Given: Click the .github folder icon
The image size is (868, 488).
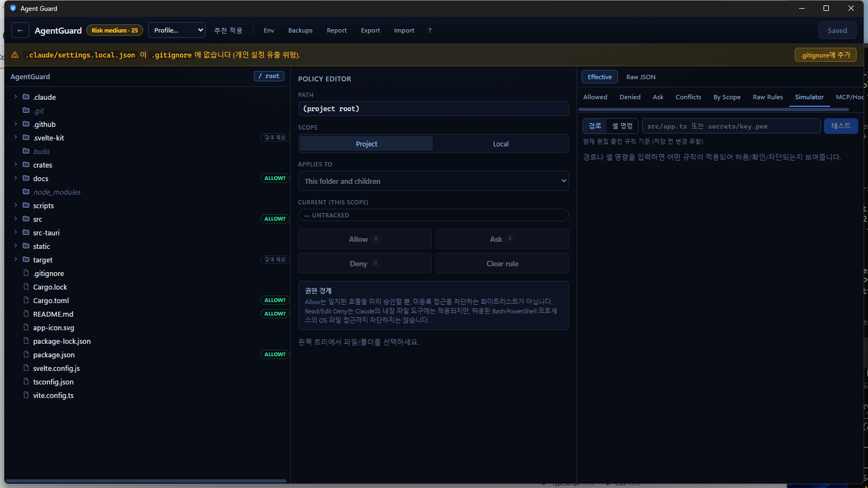Looking at the screenshot, I should 26,124.
